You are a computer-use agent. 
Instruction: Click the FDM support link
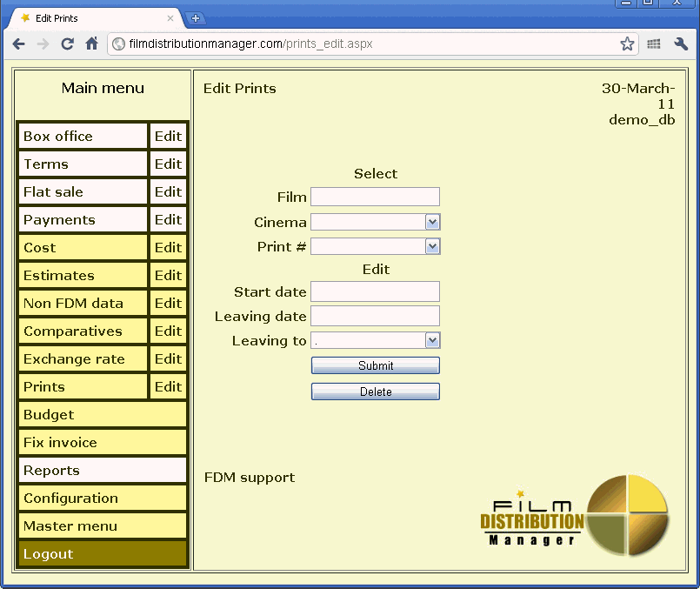(x=250, y=478)
